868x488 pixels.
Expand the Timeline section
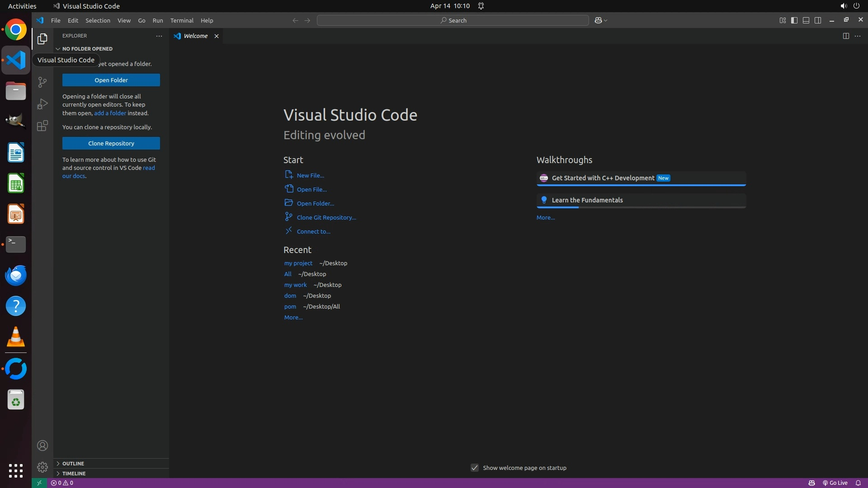74,473
